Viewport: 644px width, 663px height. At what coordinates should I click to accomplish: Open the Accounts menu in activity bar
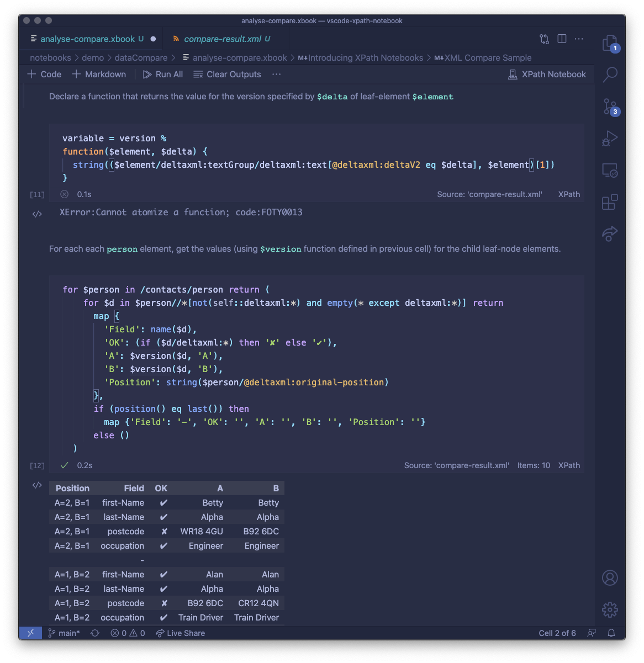(610, 577)
